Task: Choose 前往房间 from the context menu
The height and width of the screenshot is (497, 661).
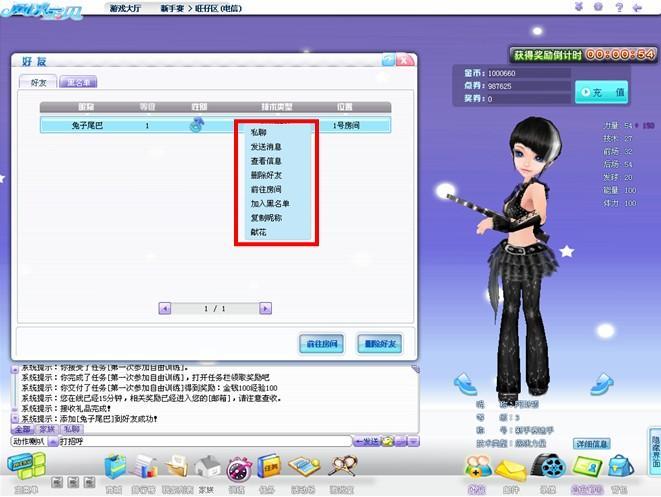Action: 266,190
